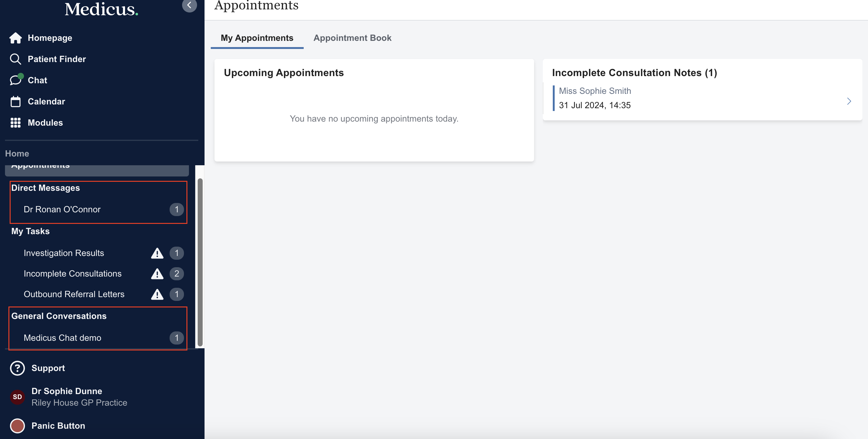Open the Modules grid icon

(16, 123)
